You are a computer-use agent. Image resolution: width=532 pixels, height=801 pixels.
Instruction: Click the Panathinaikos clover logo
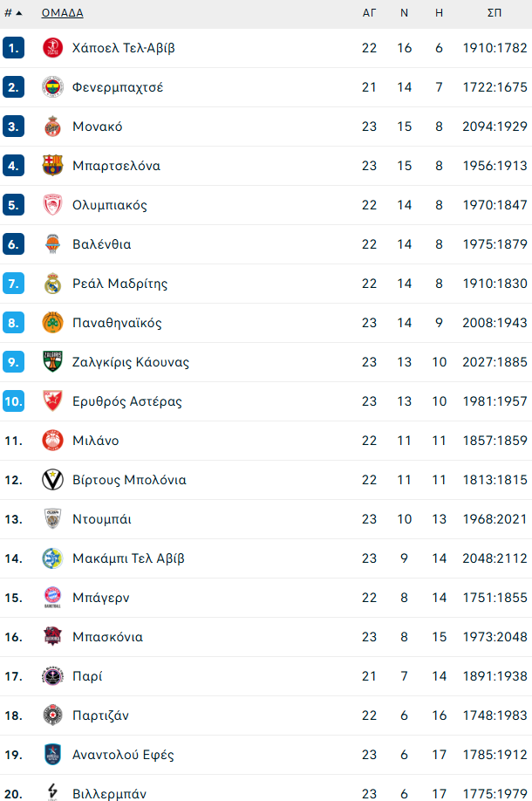(x=52, y=323)
